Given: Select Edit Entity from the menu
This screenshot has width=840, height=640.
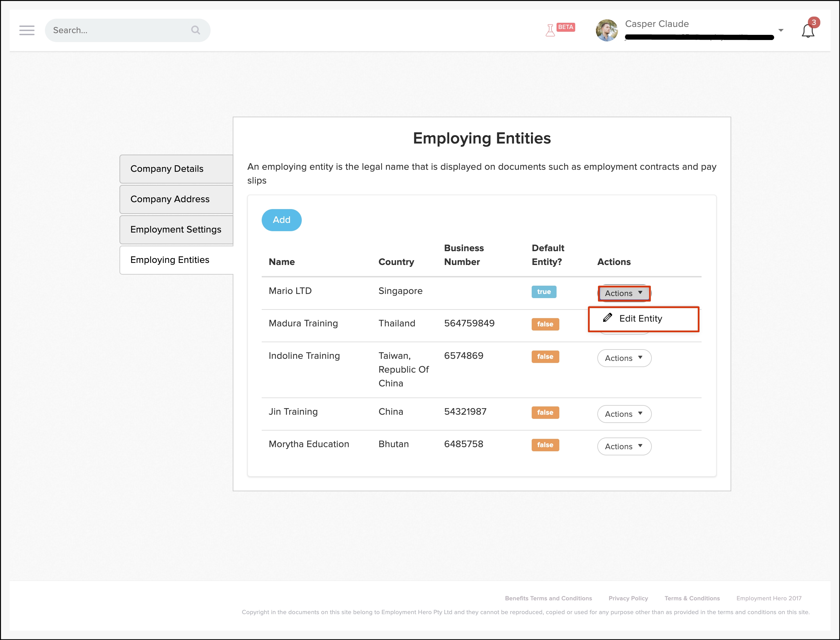Looking at the screenshot, I should pyautogui.click(x=641, y=318).
